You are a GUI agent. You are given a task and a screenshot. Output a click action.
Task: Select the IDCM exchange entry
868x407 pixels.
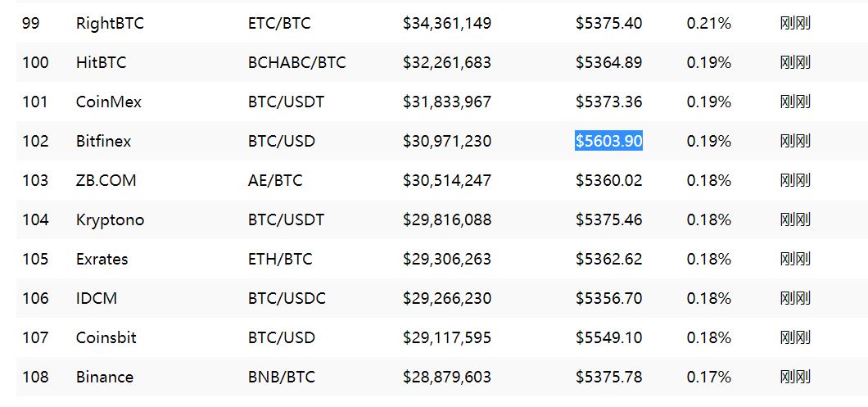(97, 298)
